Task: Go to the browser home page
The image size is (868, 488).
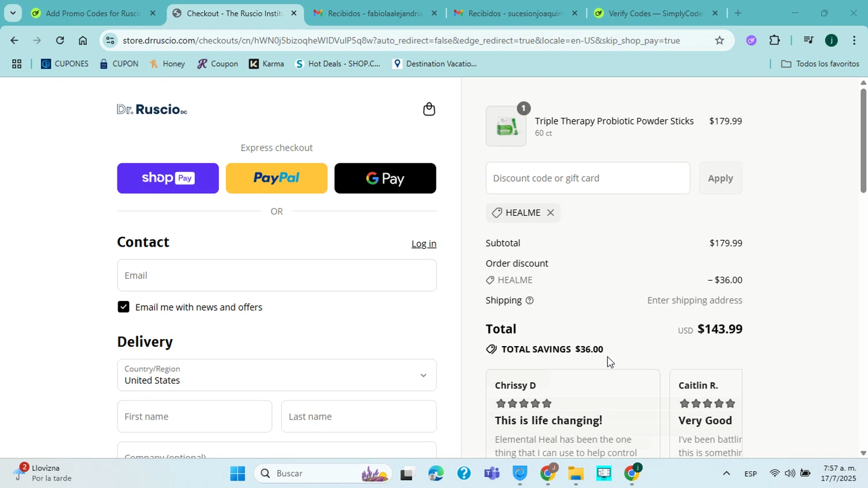Action: 83,41
